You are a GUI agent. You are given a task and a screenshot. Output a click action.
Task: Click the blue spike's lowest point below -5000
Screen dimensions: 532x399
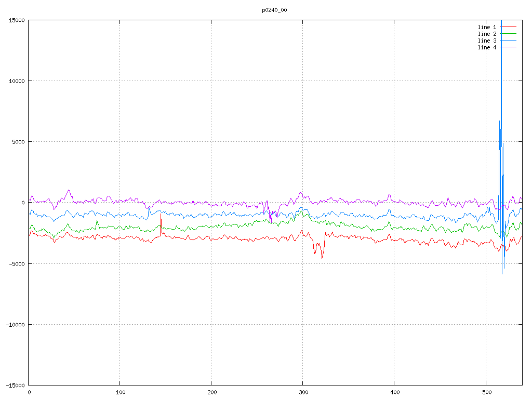pyautogui.click(x=502, y=273)
